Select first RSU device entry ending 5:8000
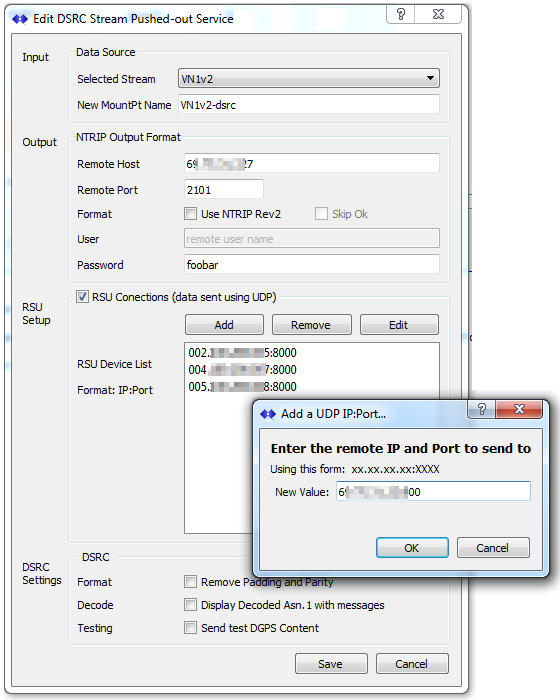The image size is (560, 700). point(242,353)
